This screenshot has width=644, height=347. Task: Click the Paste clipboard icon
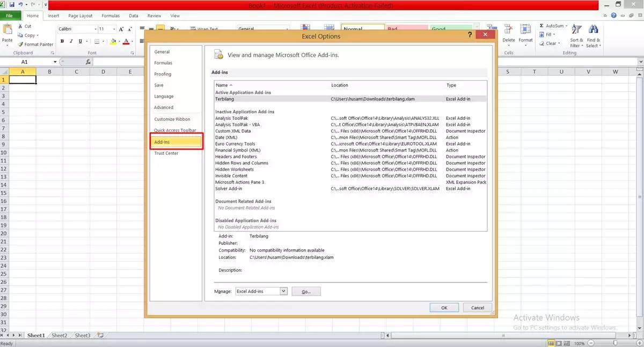pyautogui.click(x=8, y=30)
